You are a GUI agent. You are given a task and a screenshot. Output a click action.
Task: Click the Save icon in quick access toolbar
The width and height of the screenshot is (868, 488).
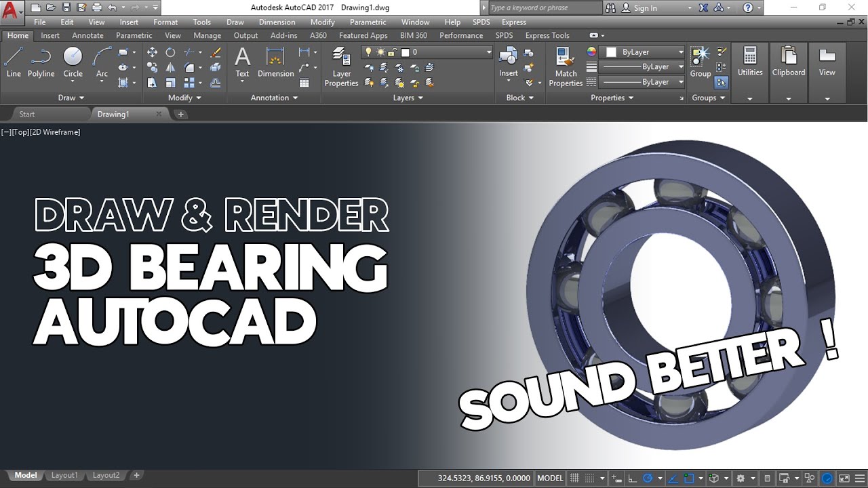[x=66, y=7]
